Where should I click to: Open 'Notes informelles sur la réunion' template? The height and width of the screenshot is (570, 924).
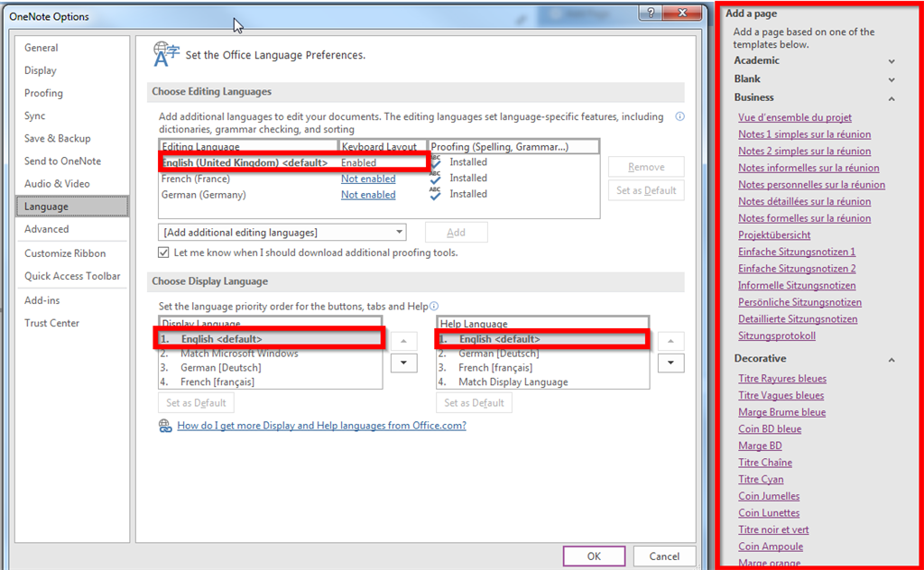click(808, 168)
